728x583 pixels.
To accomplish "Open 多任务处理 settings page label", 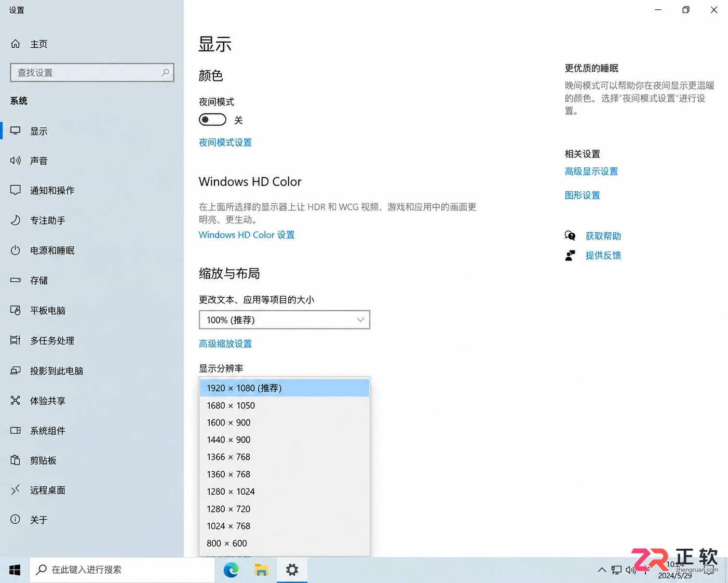I will point(52,340).
